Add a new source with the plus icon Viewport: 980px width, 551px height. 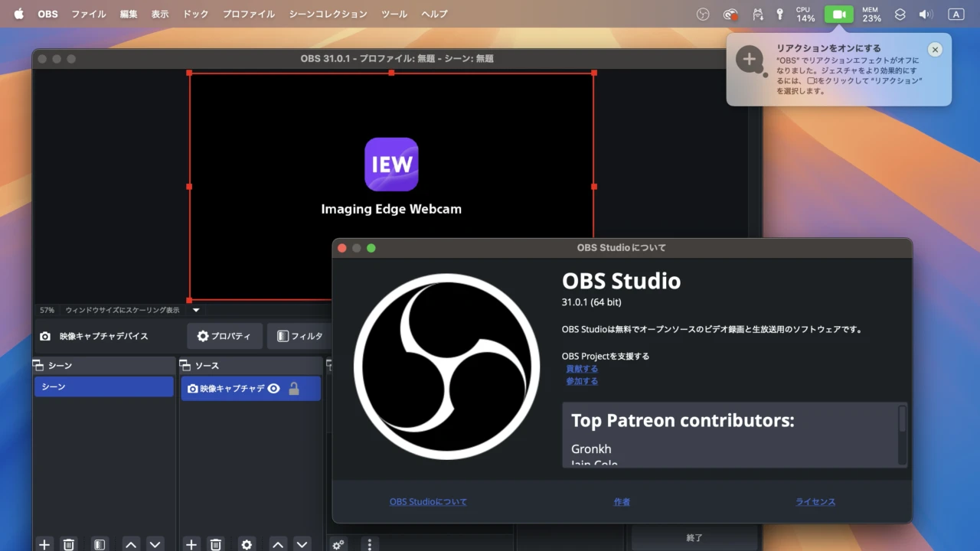[x=191, y=544]
